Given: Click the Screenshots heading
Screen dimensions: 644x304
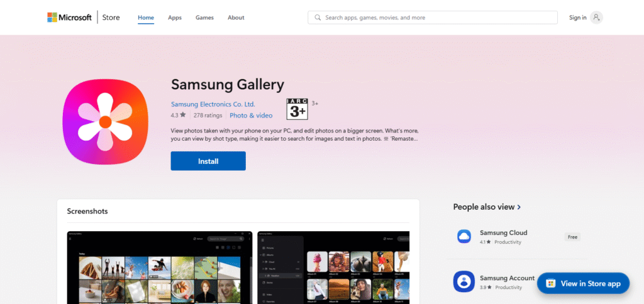Looking at the screenshot, I should pos(87,211).
